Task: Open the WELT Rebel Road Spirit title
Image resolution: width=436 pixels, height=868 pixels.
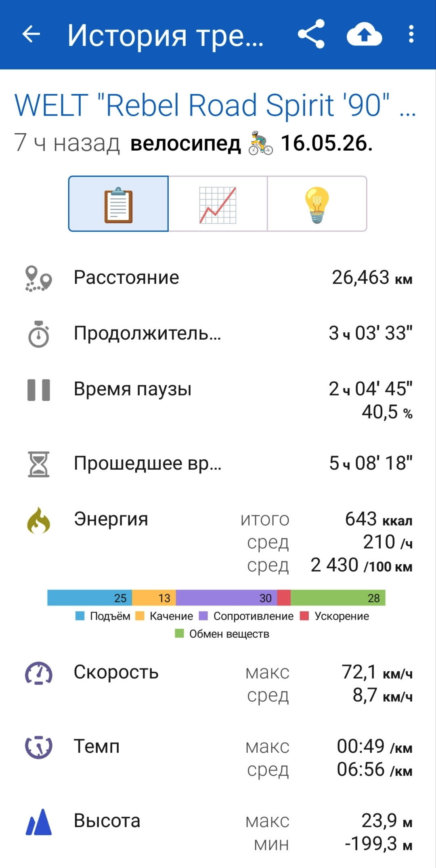Action: [x=215, y=105]
